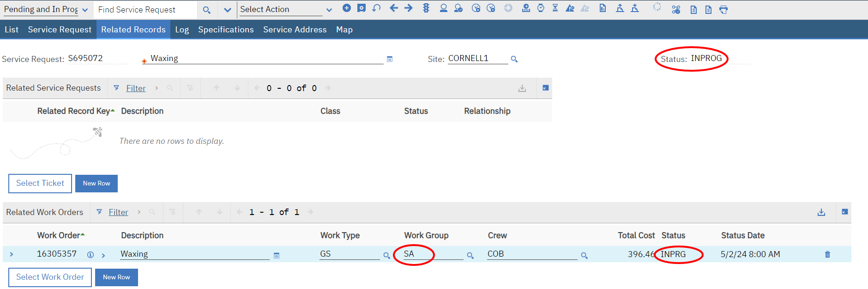Delete work order 16305357 with trash icon
The width and height of the screenshot is (868, 289).
(x=827, y=254)
